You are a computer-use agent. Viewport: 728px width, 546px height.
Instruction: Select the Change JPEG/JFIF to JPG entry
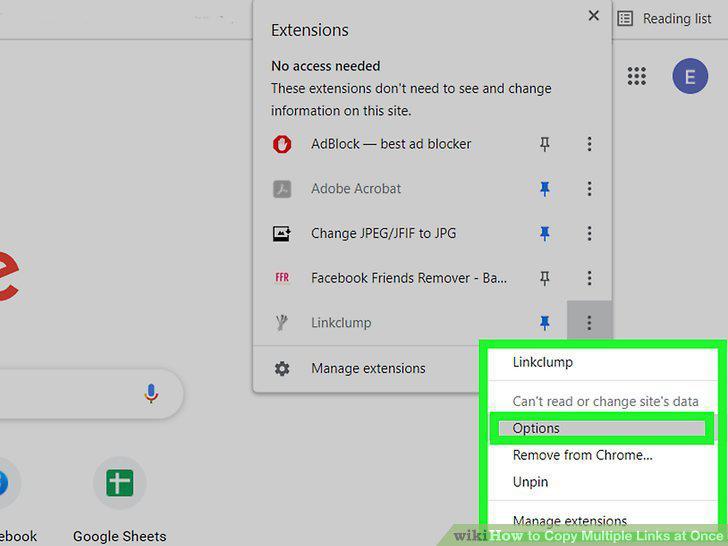tap(384, 233)
